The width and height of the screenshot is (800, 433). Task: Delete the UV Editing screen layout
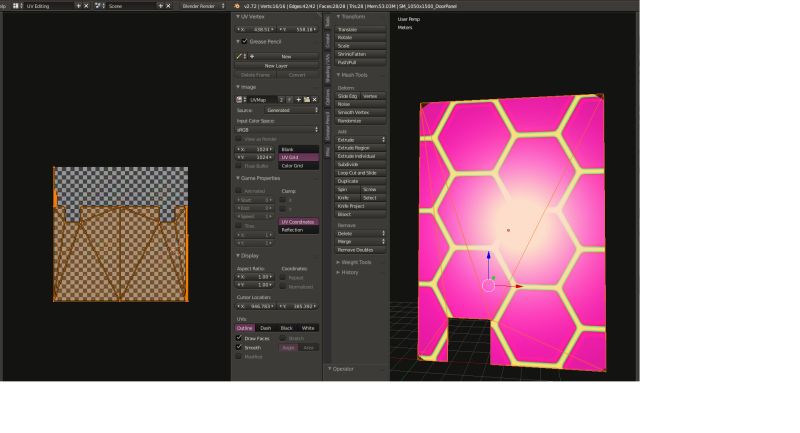click(x=86, y=6)
